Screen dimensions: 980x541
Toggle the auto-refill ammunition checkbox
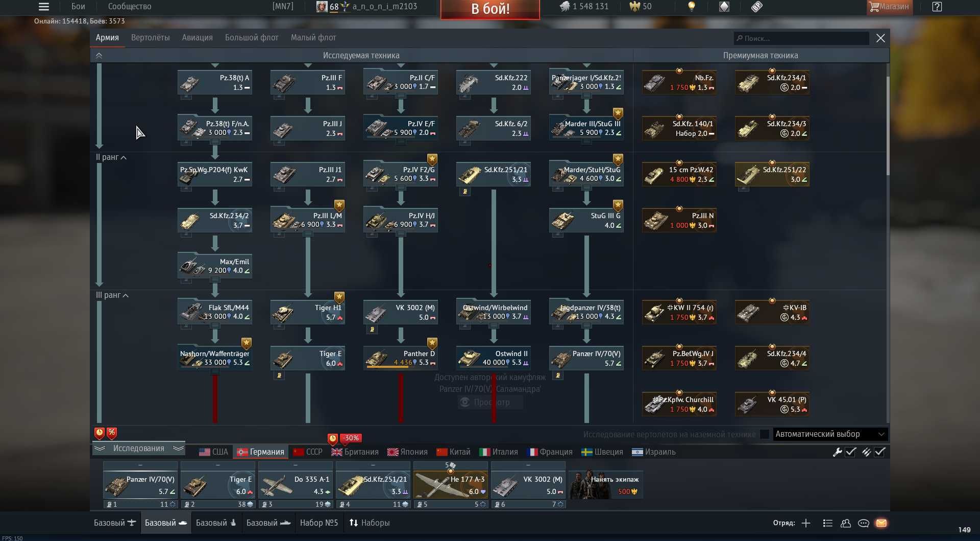(x=880, y=452)
